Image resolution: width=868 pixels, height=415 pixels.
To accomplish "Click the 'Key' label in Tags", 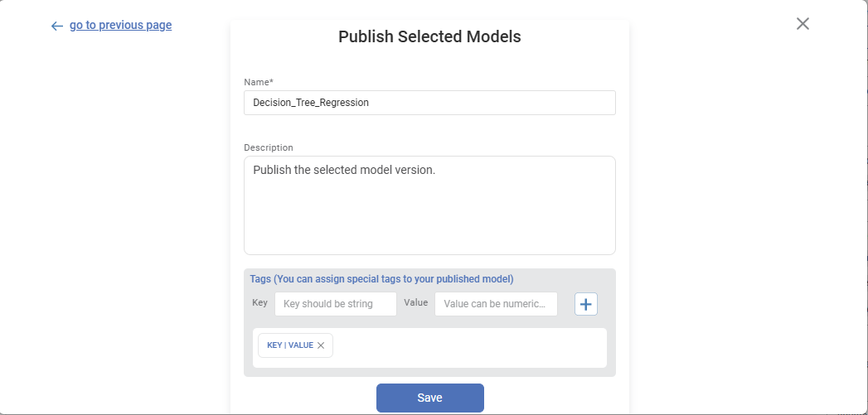I will tap(260, 303).
